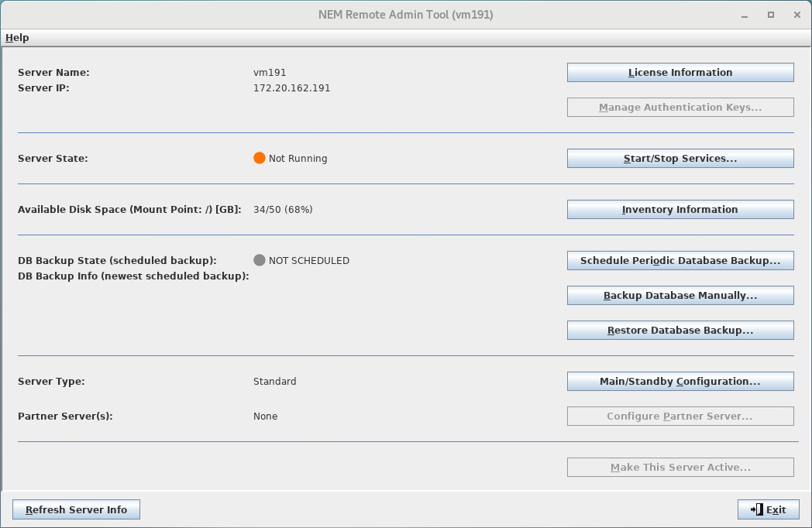Refresh Server Info
812x528 pixels.
coord(76,509)
